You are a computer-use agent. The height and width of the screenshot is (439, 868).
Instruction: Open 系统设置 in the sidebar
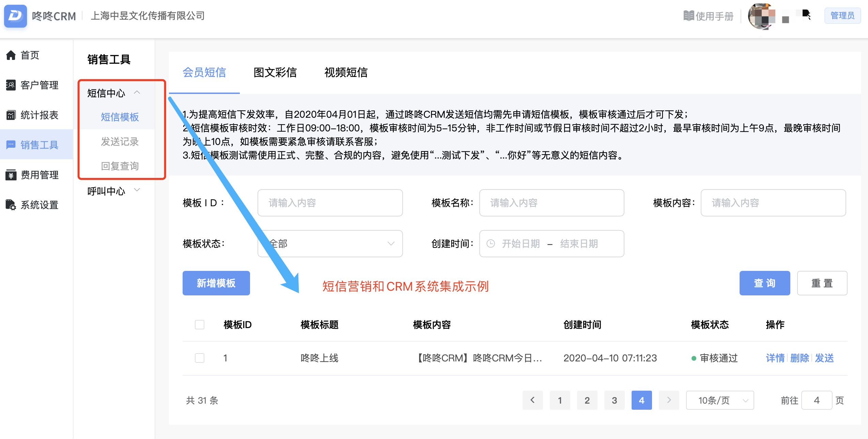[x=40, y=205]
